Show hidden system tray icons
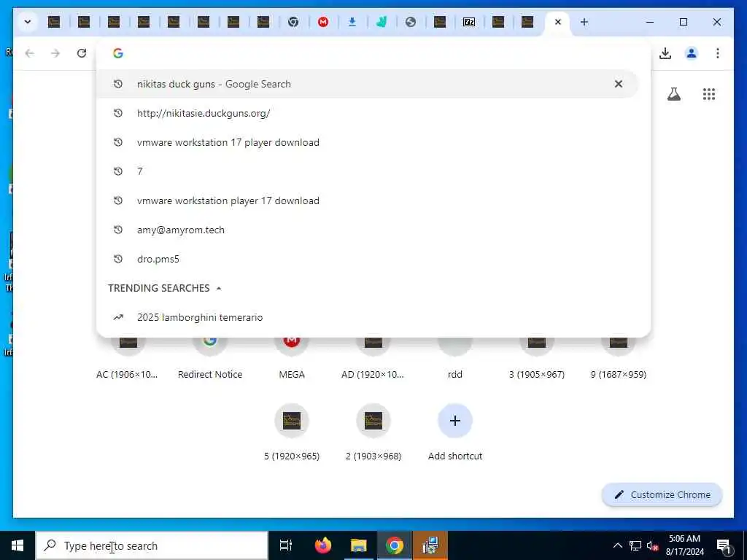 pyautogui.click(x=617, y=545)
